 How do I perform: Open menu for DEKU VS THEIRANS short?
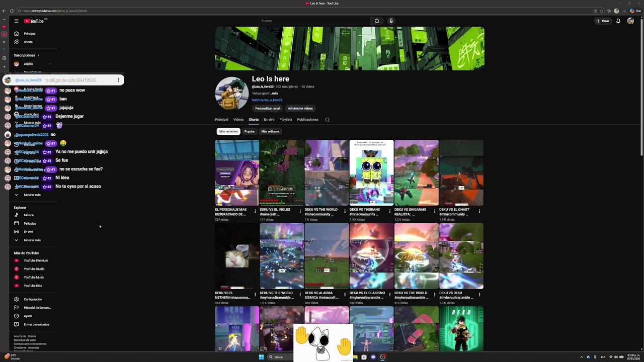390,211
